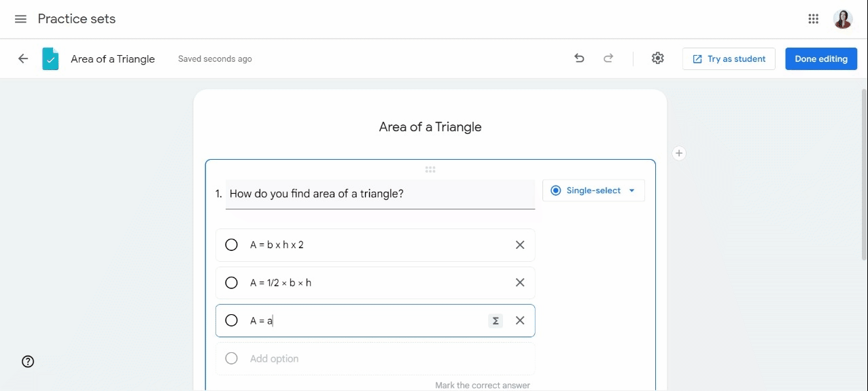
Task: Open the help question mark icon
Action: [x=28, y=362]
